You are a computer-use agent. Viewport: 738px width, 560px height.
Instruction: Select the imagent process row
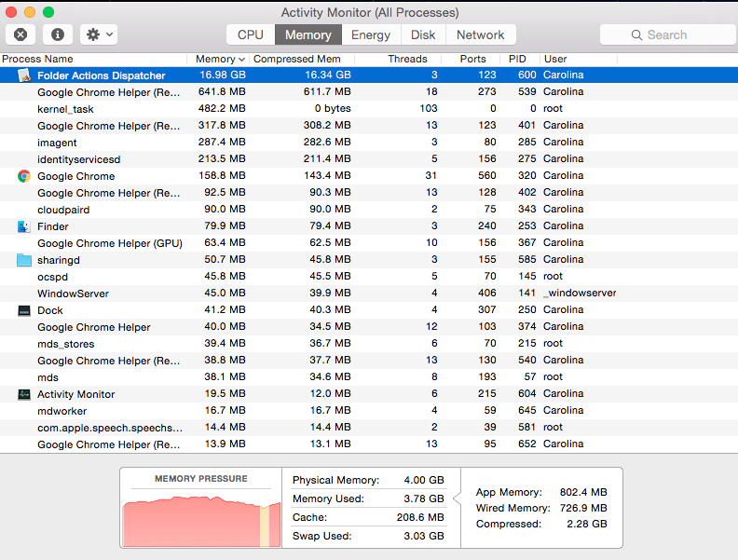[x=369, y=143]
